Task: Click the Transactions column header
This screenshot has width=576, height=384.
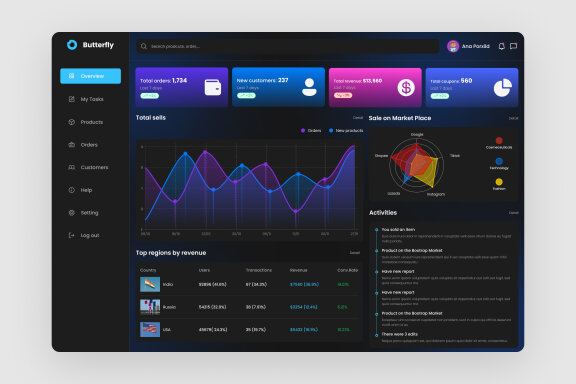Action: tap(259, 270)
